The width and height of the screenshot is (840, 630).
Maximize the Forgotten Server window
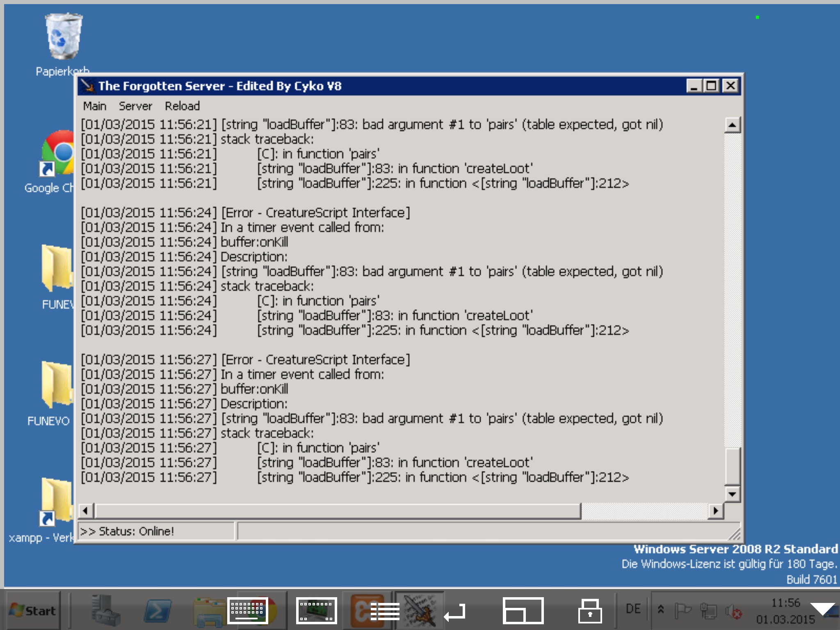point(711,86)
